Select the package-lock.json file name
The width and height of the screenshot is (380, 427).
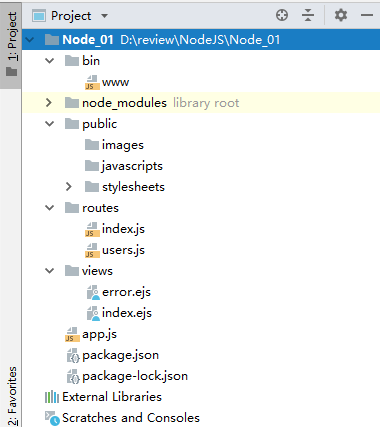[x=135, y=376]
